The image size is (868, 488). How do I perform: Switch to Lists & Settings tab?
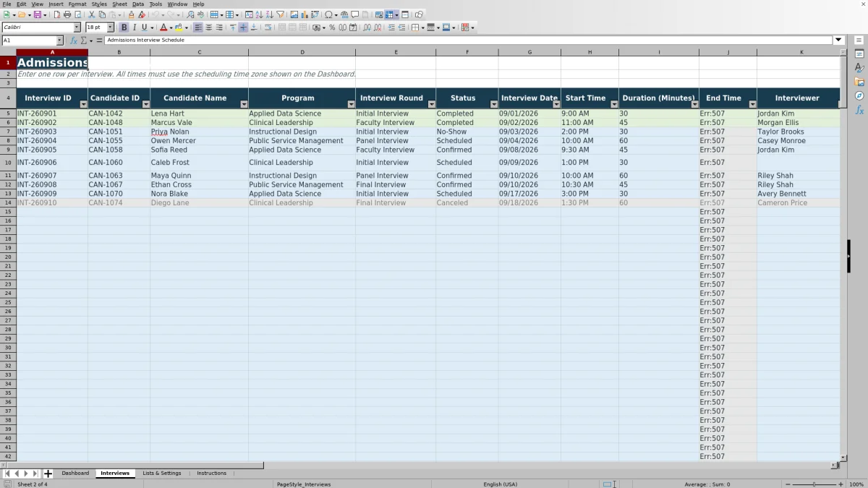tap(162, 473)
